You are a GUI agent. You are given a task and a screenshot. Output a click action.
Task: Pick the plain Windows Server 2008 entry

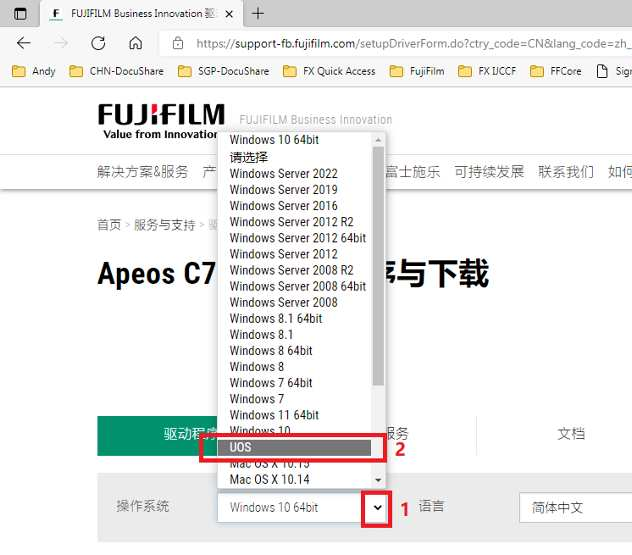(294, 302)
